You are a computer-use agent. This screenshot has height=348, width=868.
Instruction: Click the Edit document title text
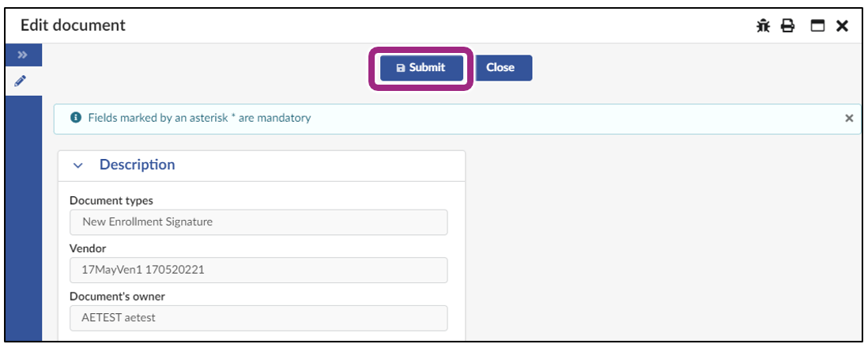click(73, 25)
